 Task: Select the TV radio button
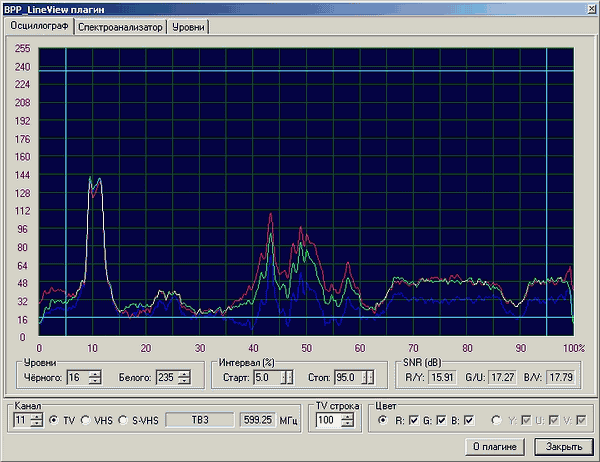click(x=55, y=420)
